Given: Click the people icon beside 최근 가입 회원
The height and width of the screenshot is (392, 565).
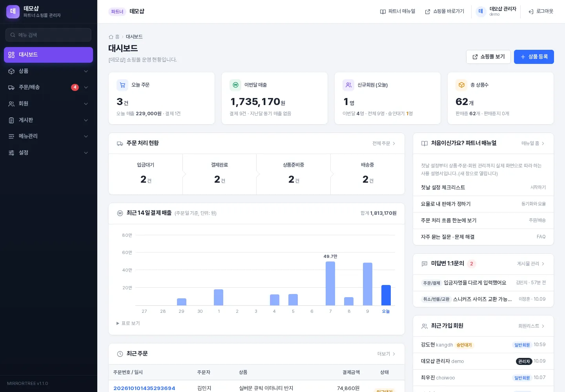Looking at the screenshot, I should pos(425,326).
